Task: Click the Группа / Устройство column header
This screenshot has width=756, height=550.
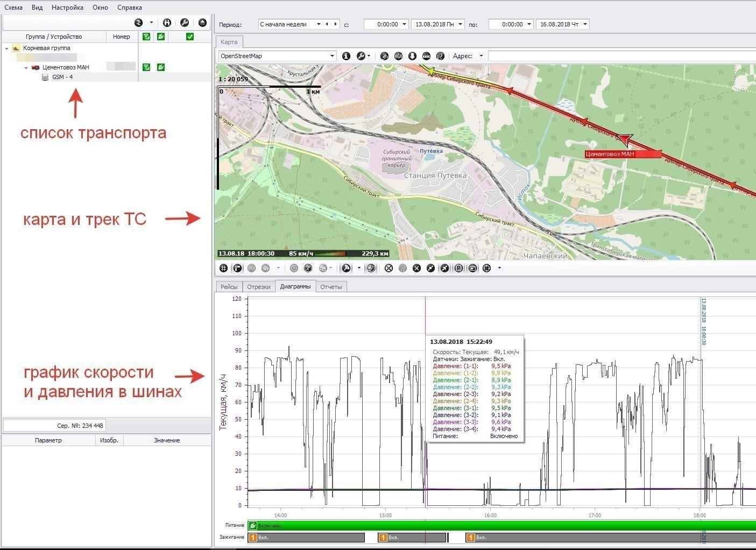Action: click(54, 37)
